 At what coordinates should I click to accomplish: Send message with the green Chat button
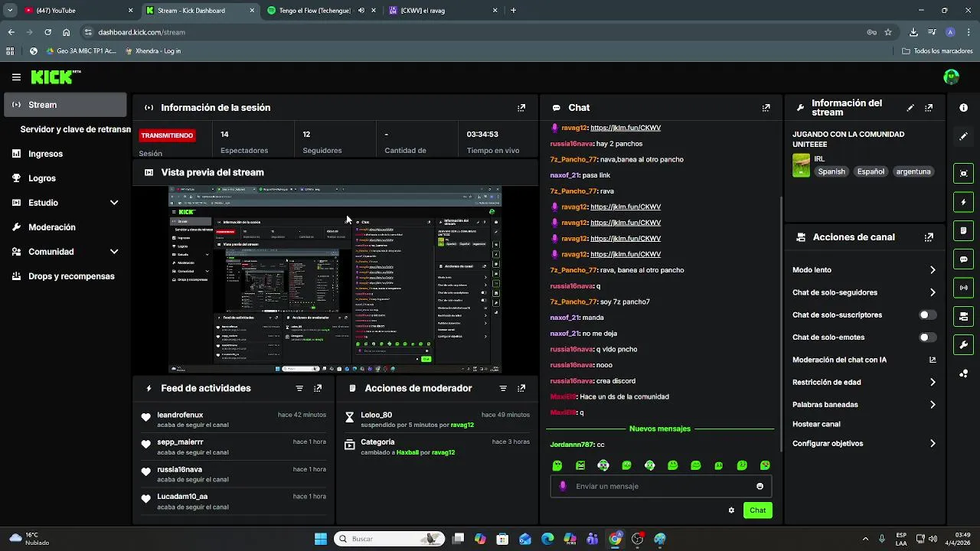point(757,510)
